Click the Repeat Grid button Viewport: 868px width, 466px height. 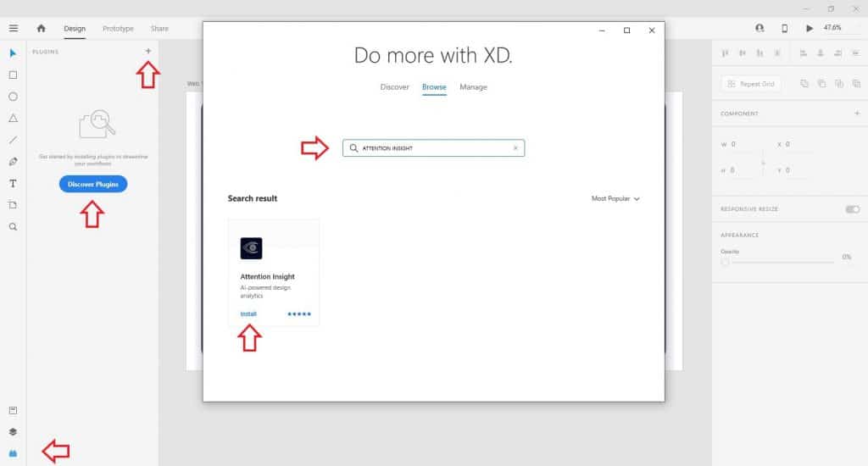(751, 84)
